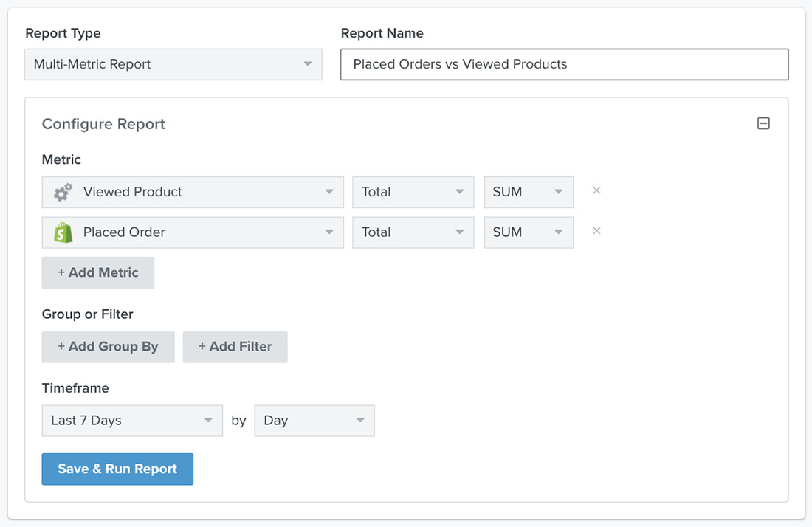Screen dimensions: 812x527
Task: Click the gear icon beside Viewed Product
Action: pyautogui.click(x=63, y=192)
